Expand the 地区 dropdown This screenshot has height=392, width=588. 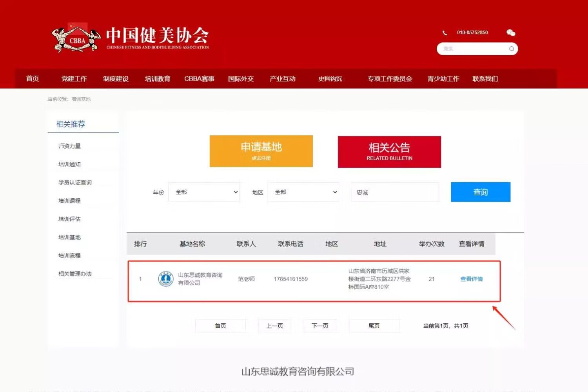click(x=303, y=192)
